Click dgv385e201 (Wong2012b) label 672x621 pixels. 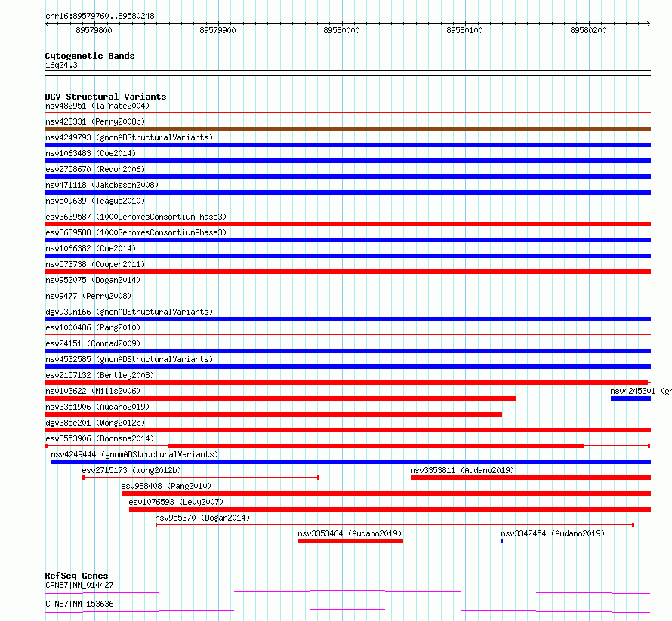pyautogui.click(x=95, y=423)
